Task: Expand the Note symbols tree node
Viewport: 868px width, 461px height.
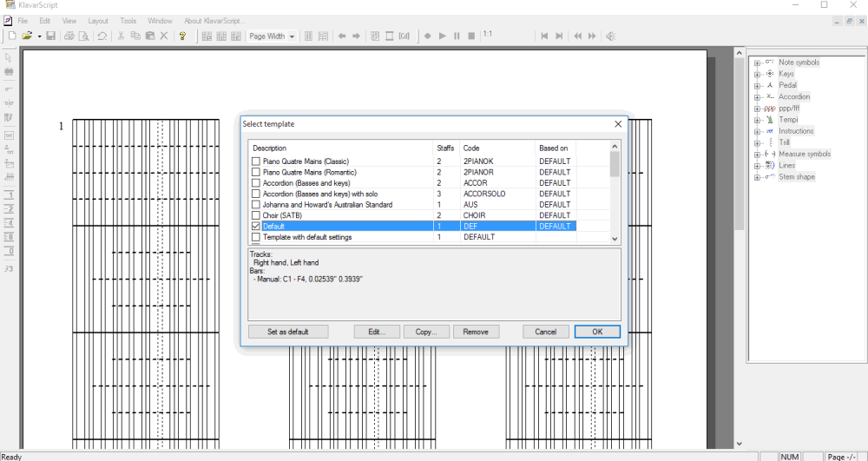Action: (757, 63)
